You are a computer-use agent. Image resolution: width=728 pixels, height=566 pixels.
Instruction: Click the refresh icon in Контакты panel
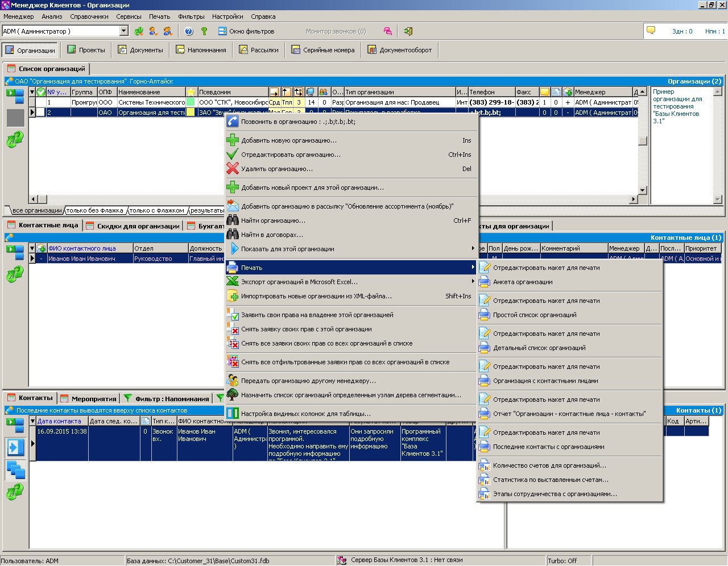(15, 492)
